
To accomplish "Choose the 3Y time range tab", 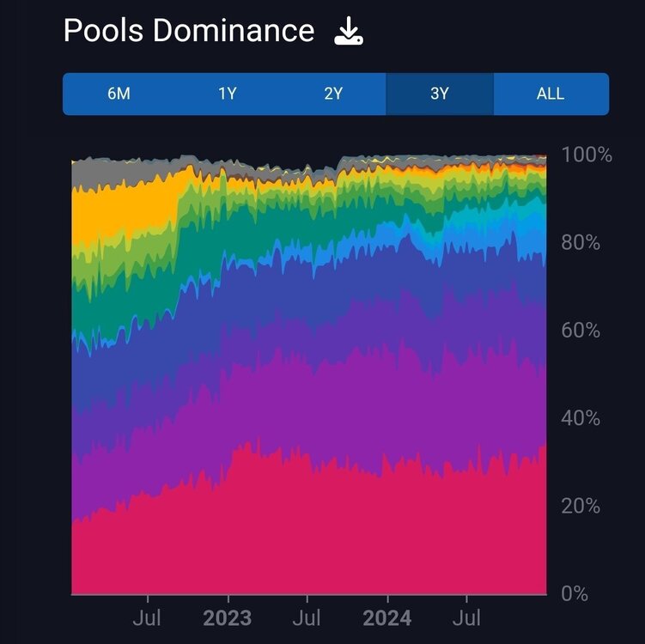I will click(440, 94).
